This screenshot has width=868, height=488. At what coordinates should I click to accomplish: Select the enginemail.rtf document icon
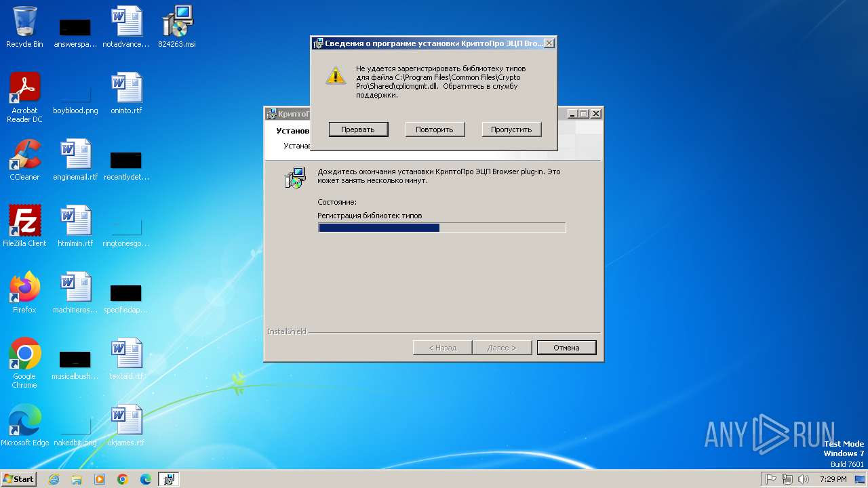click(75, 161)
